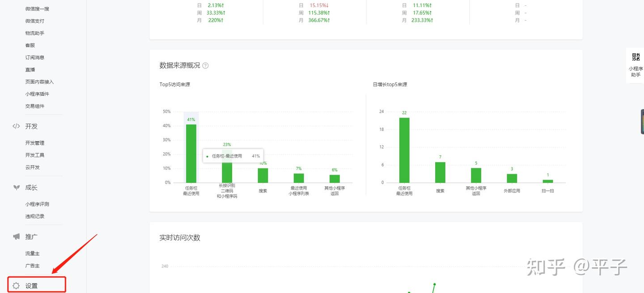This screenshot has height=293, width=644.
Task: Open 客服 sidebar entry
Action: point(30,45)
